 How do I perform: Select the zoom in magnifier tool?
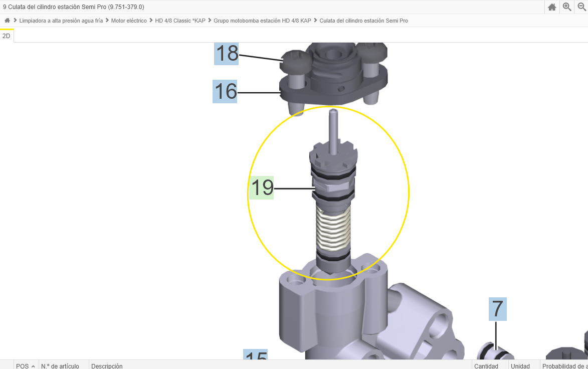(x=566, y=7)
